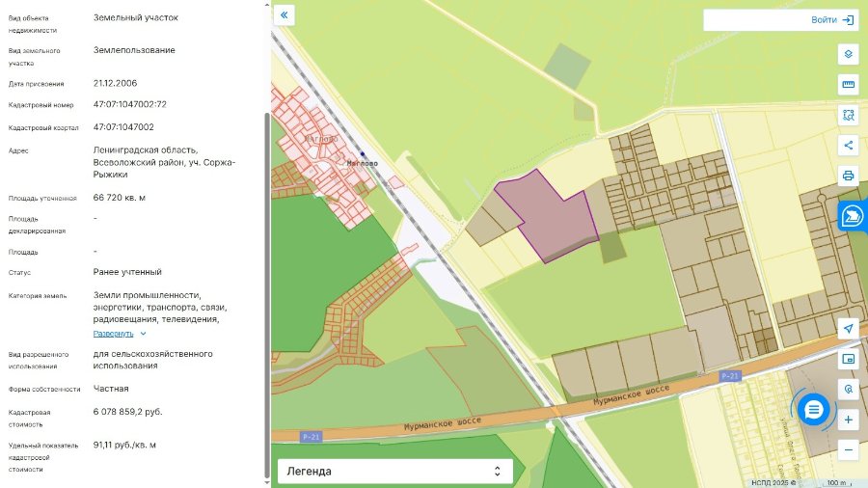Zoom out with the minus button

848,449
